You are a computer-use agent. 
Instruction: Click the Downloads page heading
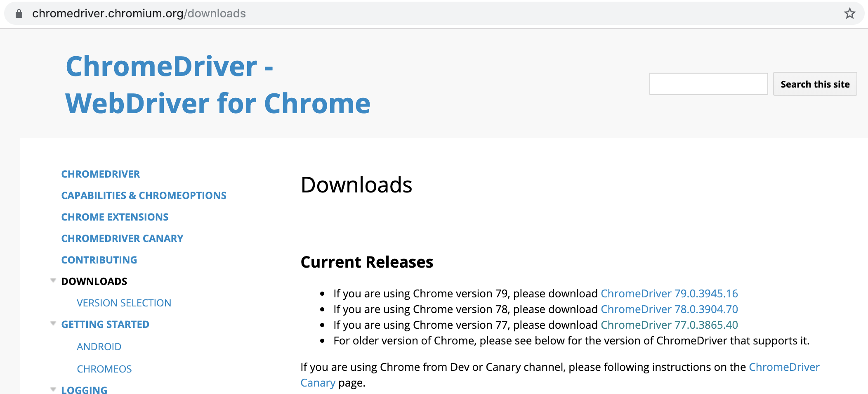pos(356,185)
